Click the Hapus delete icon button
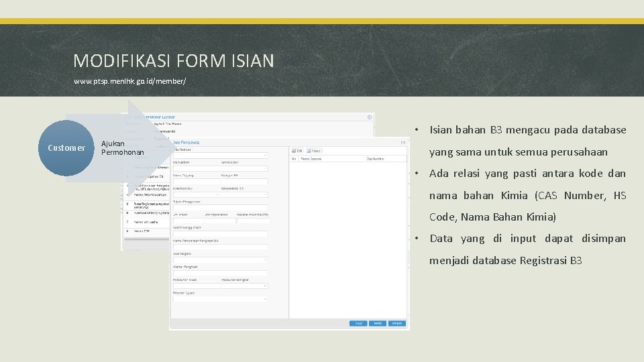The image size is (644, 362). pos(314,151)
